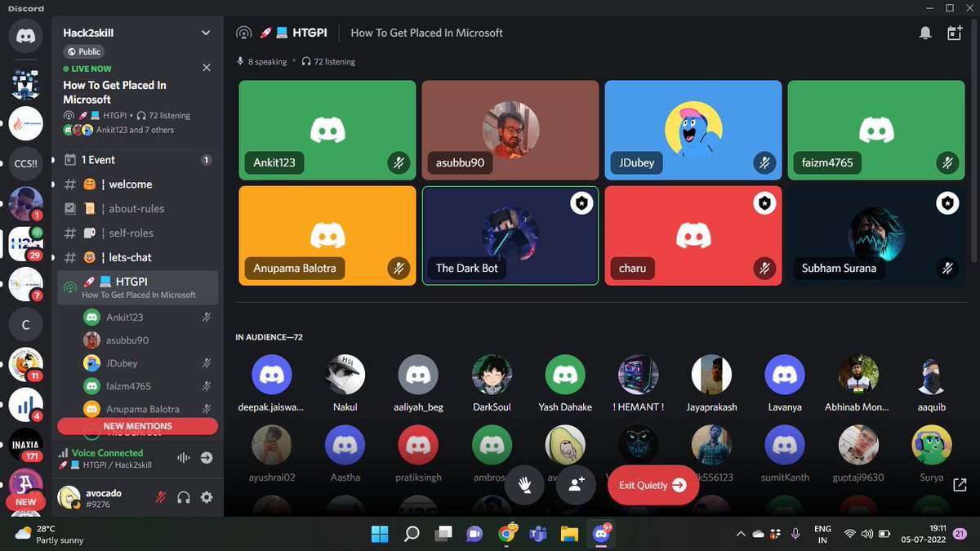The width and height of the screenshot is (980, 551).
Task: Jump to New Mentions in the channel list
Action: [x=137, y=426]
